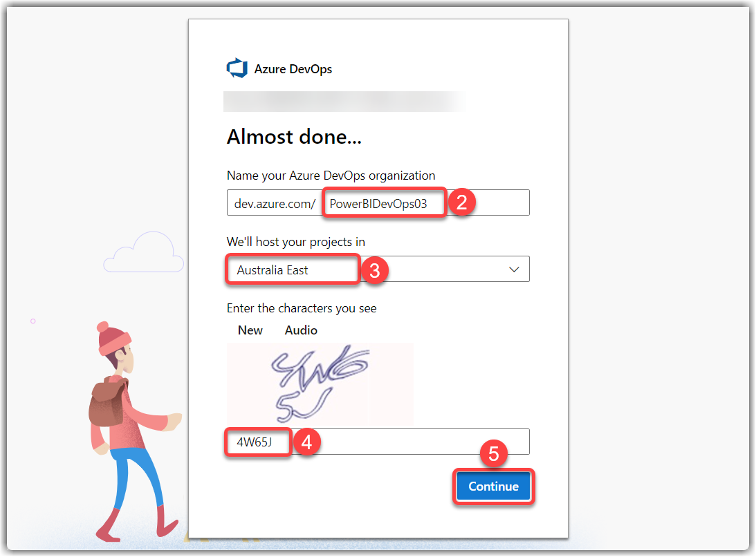The width and height of the screenshot is (756, 557).
Task: Open the Australia East region dropdown
Action: tap(378, 269)
